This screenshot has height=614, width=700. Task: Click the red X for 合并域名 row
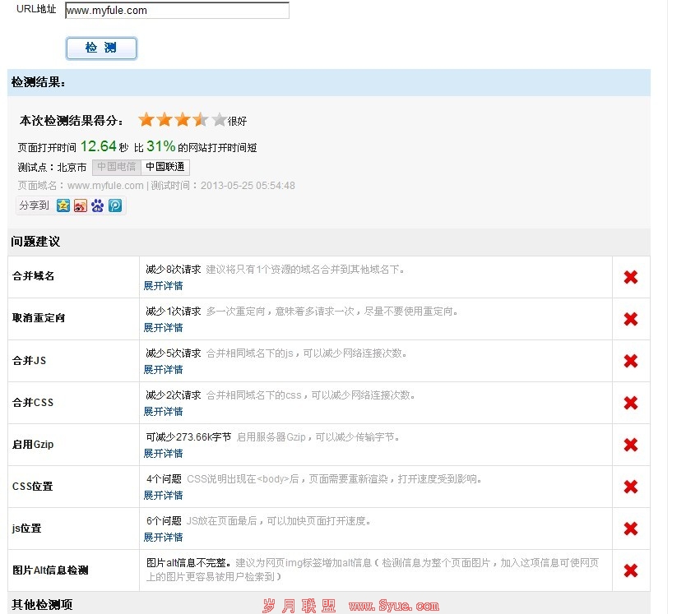click(x=631, y=277)
